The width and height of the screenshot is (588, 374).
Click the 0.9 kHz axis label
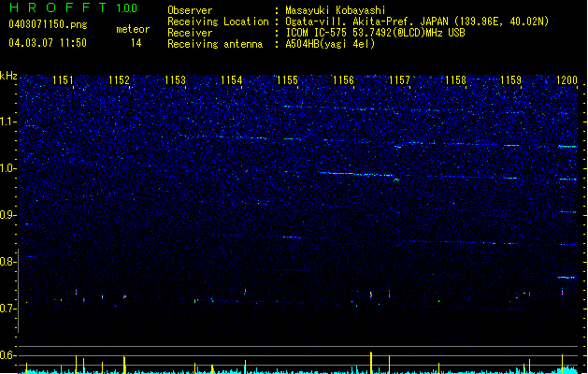pyautogui.click(x=8, y=215)
